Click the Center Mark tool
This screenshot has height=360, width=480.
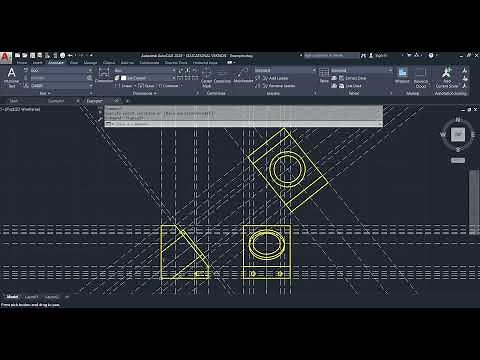tap(206, 77)
